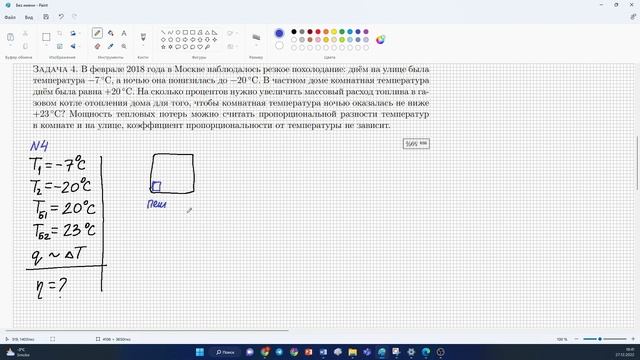The height and width of the screenshot is (360, 640).
Task: Pick the Curve shape
Action: 171,32
